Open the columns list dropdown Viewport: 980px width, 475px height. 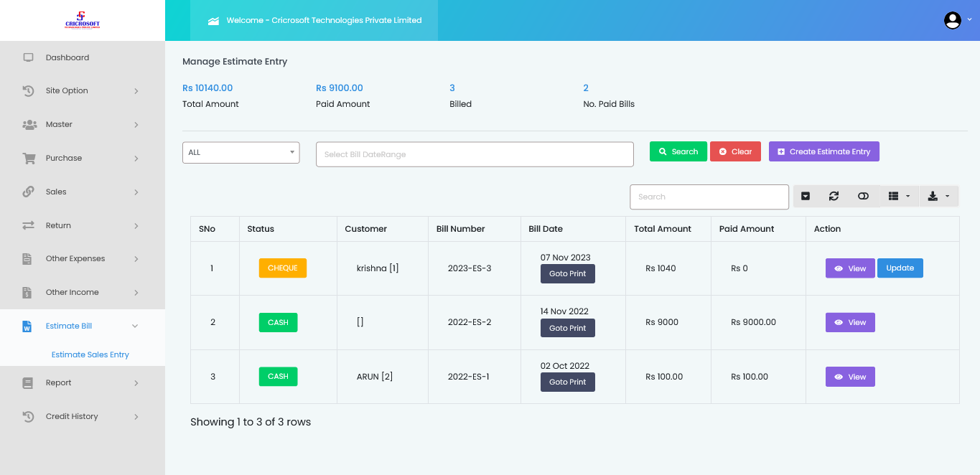click(x=899, y=196)
